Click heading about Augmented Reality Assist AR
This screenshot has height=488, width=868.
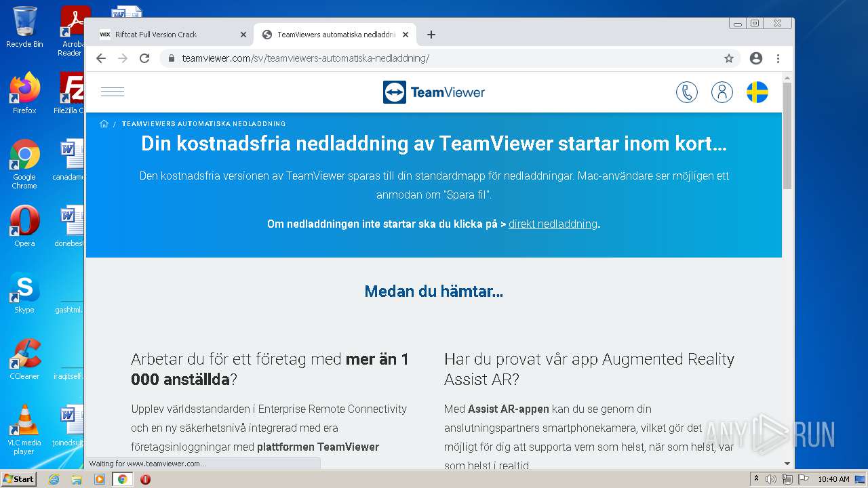point(589,369)
